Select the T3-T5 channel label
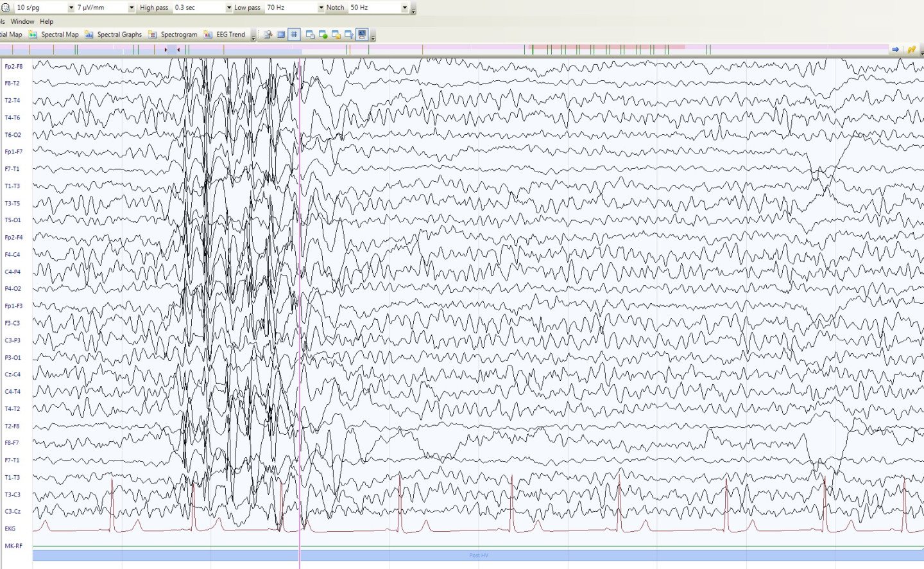 click(12, 203)
